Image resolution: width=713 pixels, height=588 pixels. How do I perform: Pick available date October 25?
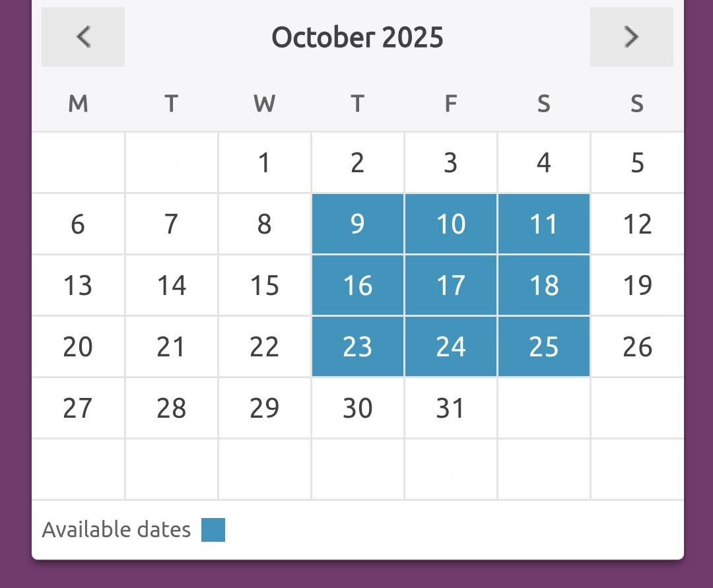click(x=544, y=346)
